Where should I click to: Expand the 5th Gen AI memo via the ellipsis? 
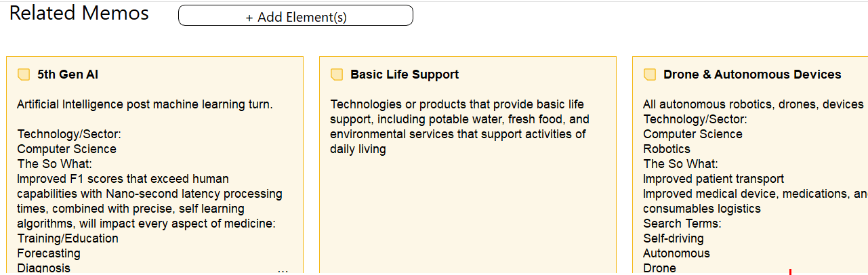coord(283,270)
